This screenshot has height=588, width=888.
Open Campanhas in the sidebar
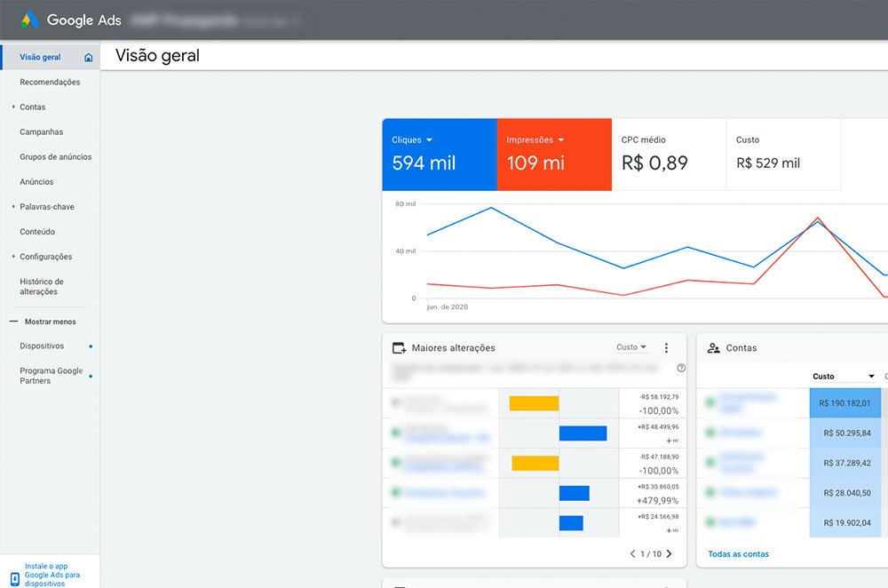pos(42,132)
